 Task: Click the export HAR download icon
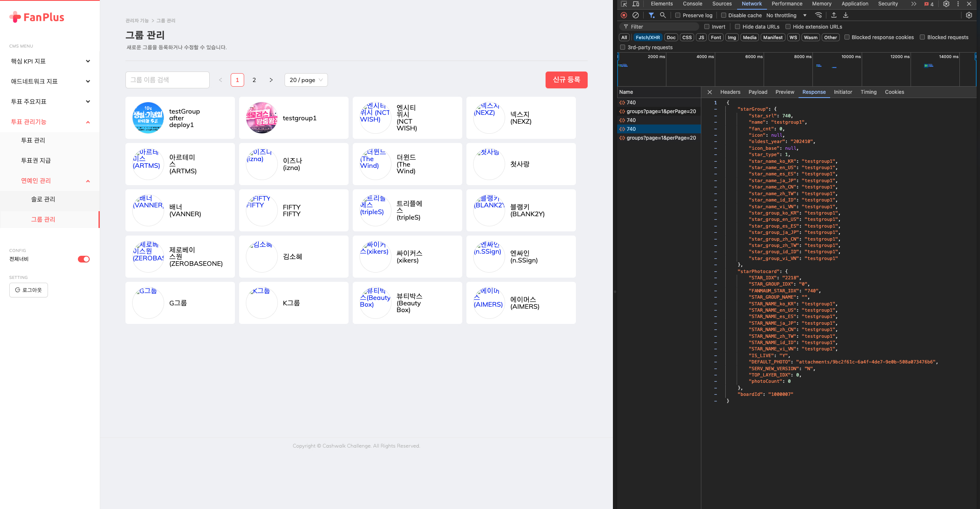(x=845, y=15)
